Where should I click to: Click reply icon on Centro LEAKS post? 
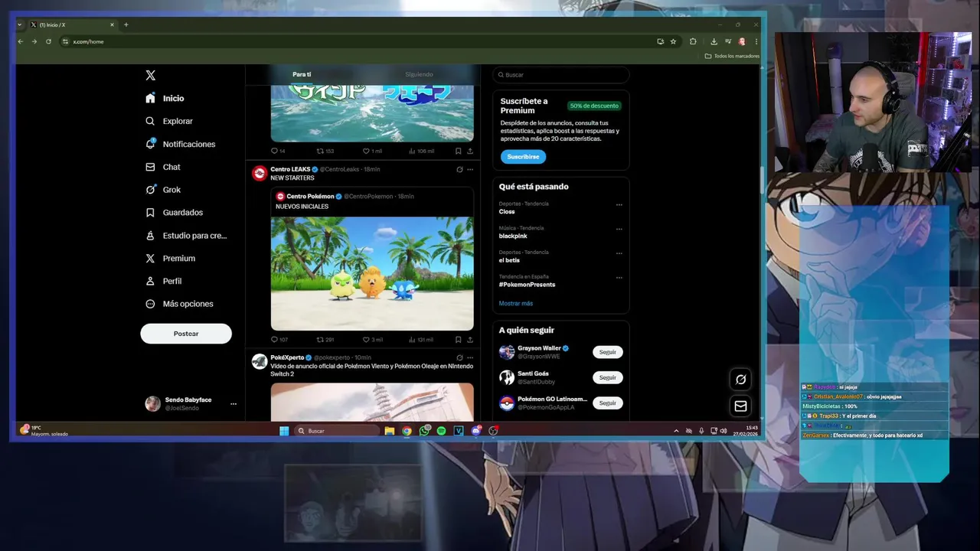point(274,339)
